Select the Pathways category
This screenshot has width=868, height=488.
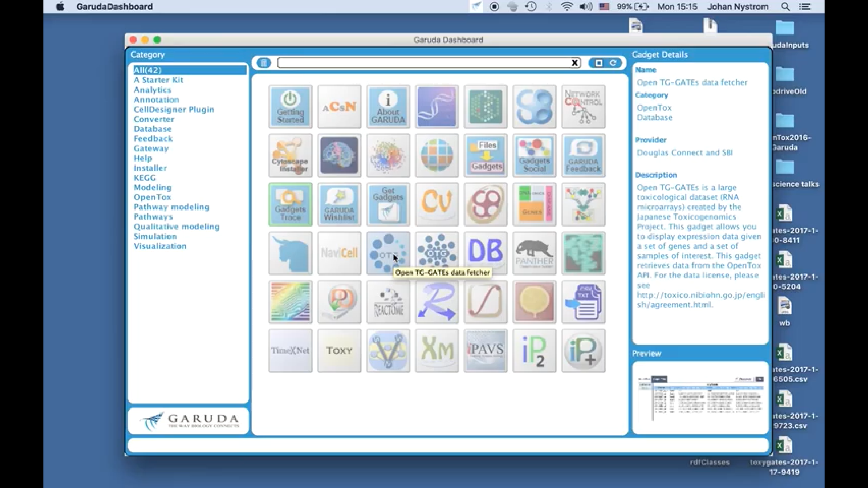(x=153, y=217)
